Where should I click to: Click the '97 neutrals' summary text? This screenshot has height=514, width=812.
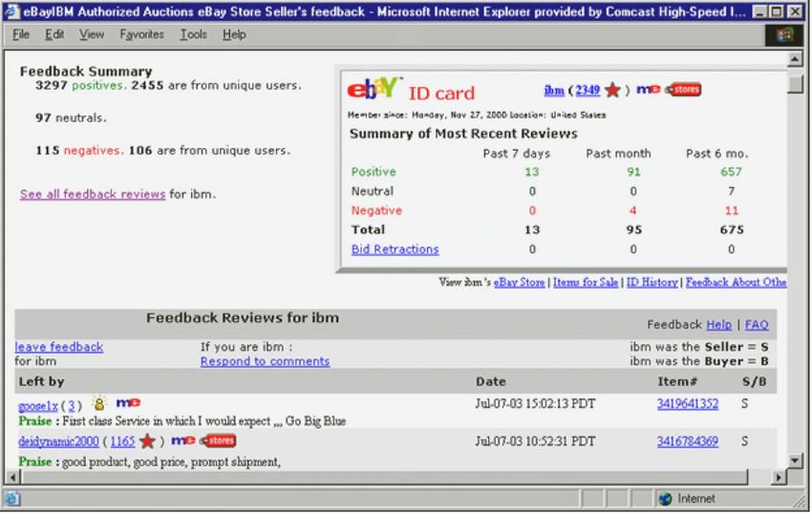click(71, 118)
